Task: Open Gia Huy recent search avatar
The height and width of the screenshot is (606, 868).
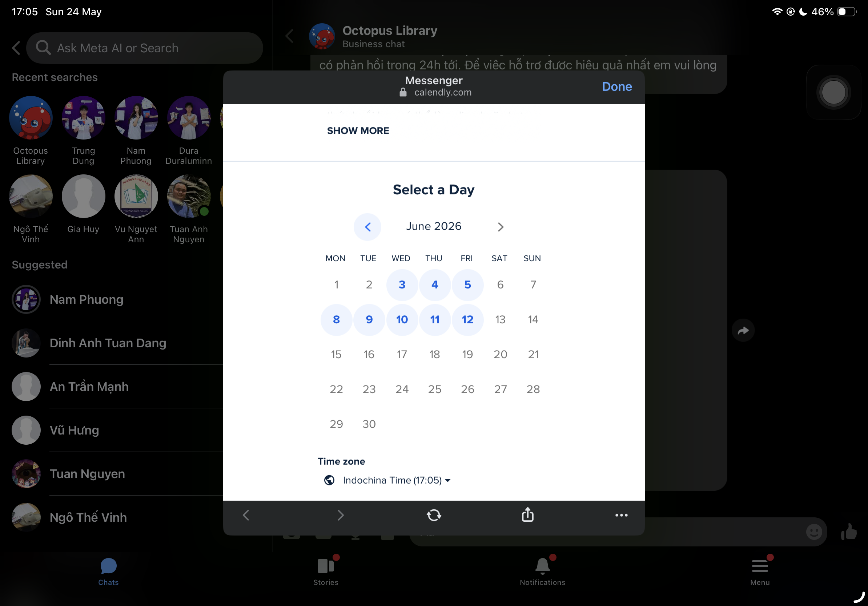Action: point(84,196)
